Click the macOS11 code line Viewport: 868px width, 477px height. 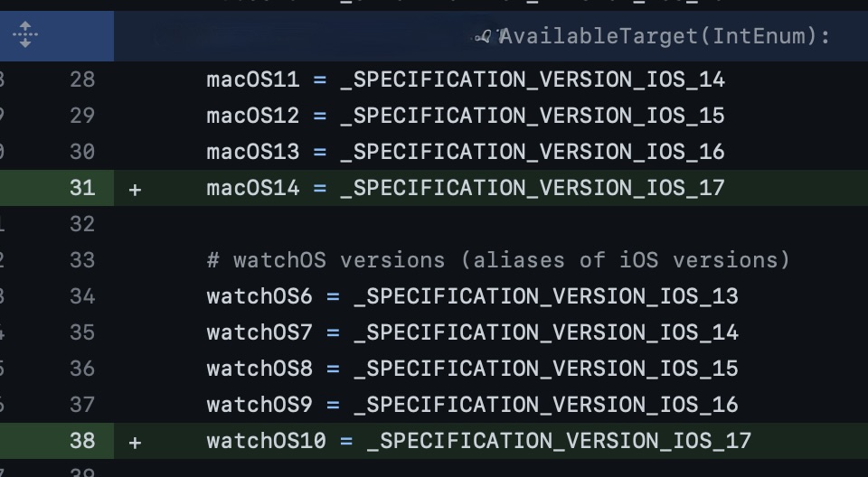pyautogui.click(x=465, y=79)
